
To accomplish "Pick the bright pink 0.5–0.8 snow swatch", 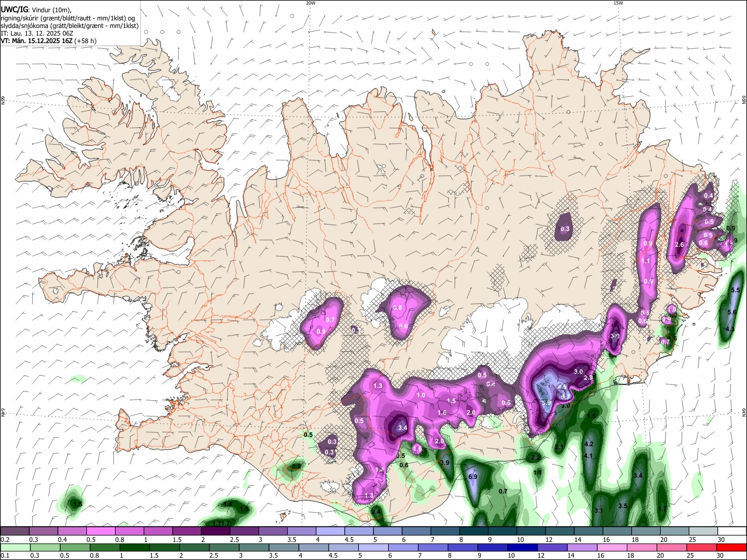I will point(100,531).
